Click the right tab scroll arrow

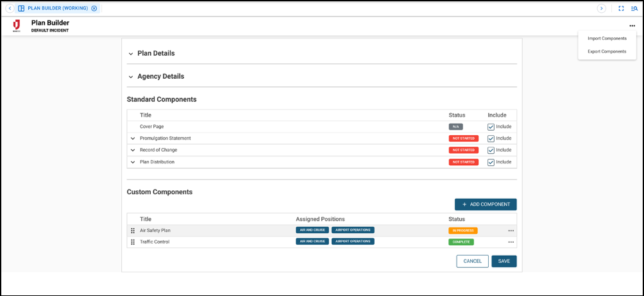pos(601,8)
